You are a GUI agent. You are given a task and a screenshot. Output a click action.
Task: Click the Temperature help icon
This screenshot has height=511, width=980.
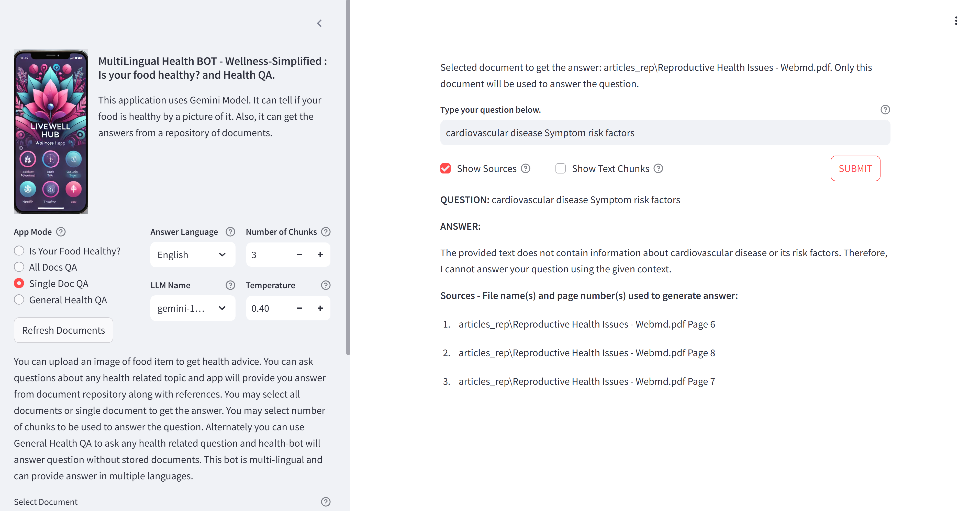[326, 285]
